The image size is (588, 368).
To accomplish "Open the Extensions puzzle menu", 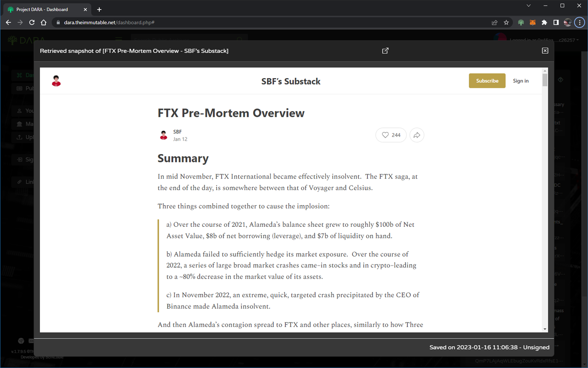I will tap(545, 23).
